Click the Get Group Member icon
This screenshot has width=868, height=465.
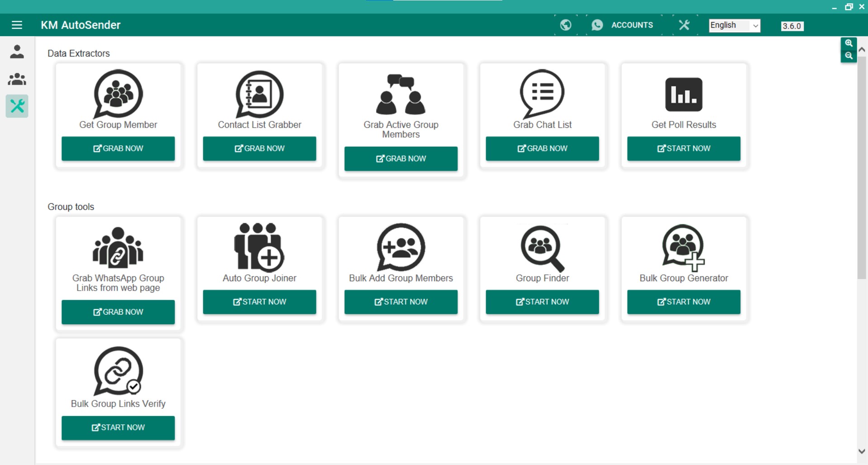click(x=118, y=94)
